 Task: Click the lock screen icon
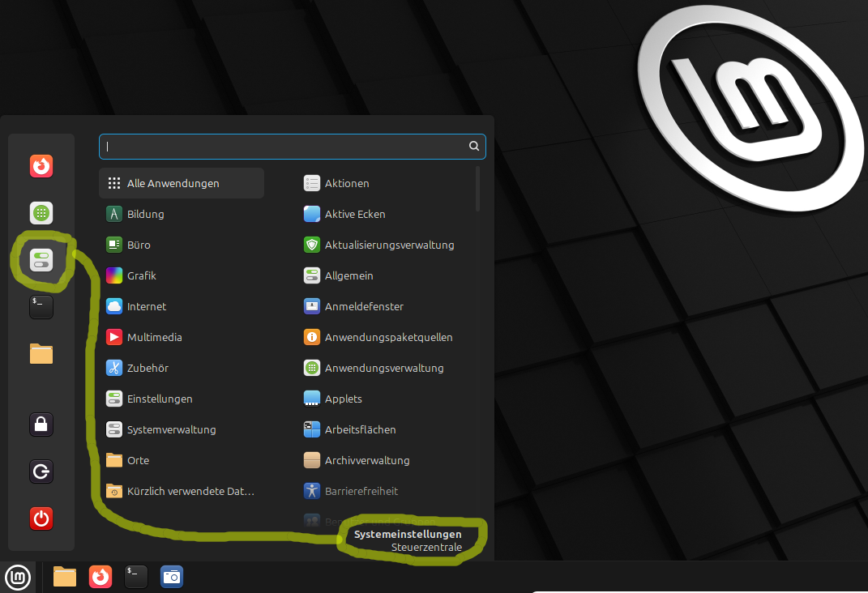point(41,424)
